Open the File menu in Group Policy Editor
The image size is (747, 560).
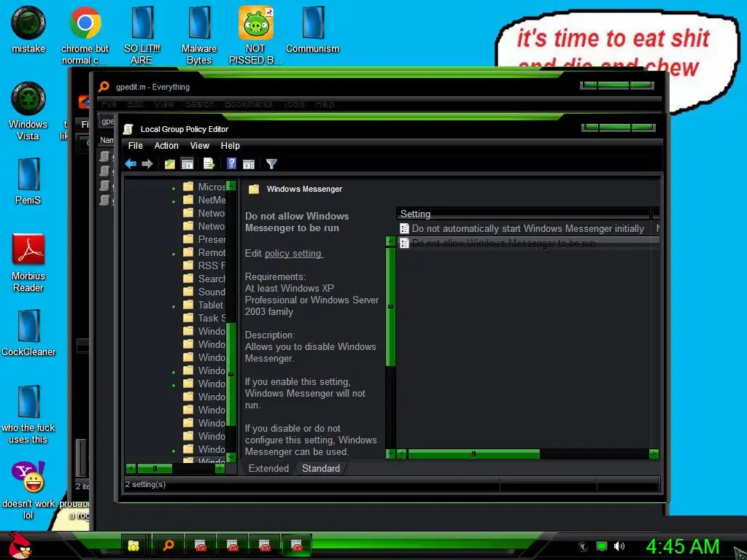pos(135,146)
